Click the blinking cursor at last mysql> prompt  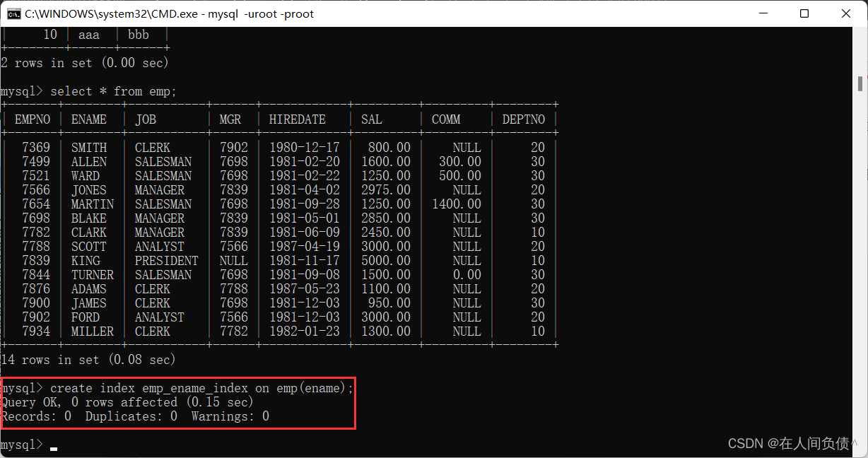[x=54, y=446]
